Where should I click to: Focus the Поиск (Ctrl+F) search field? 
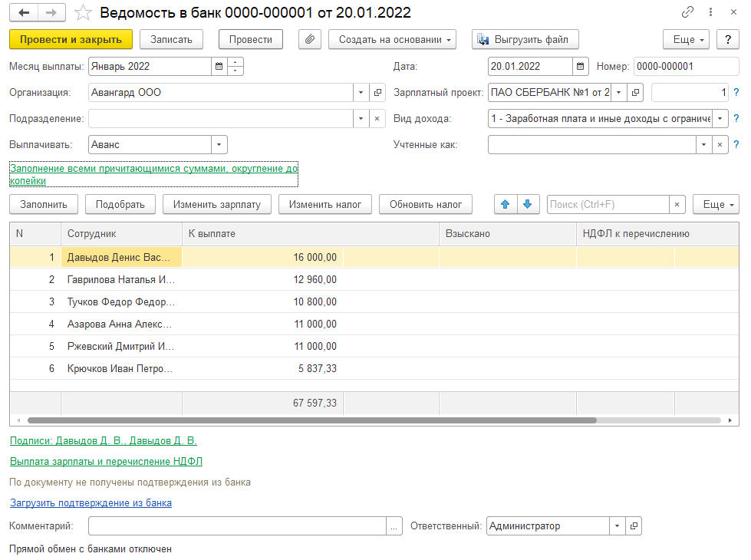[x=608, y=205]
